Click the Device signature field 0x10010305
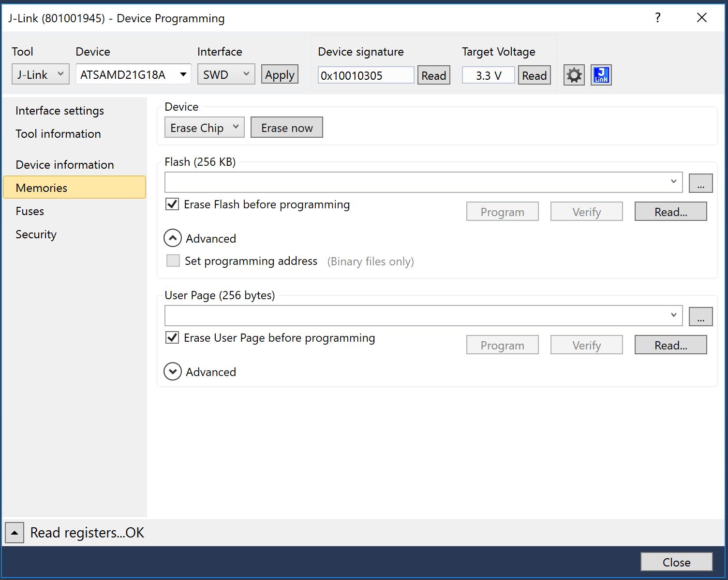Image resolution: width=728 pixels, height=580 pixels. point(366,75)
